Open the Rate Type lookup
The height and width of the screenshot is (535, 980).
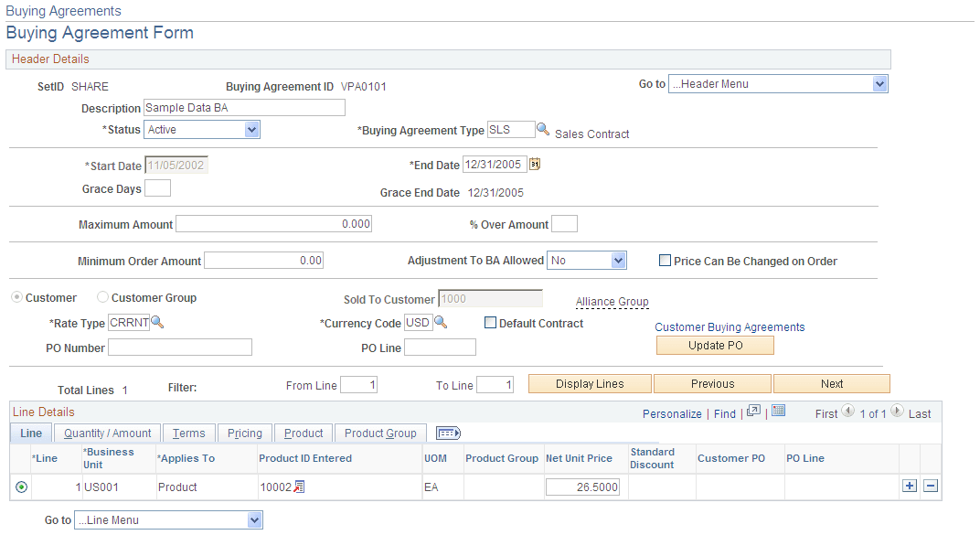pos(156,322)
